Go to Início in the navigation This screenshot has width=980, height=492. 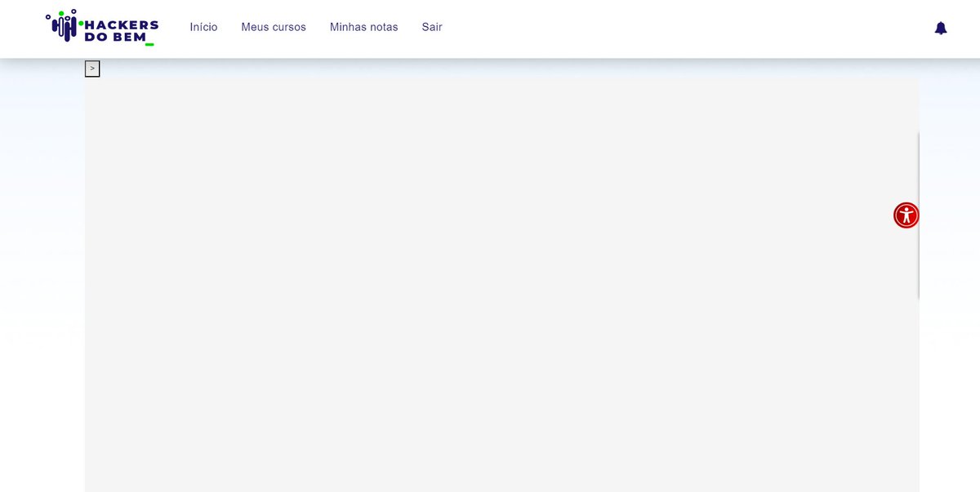point(203,27)
